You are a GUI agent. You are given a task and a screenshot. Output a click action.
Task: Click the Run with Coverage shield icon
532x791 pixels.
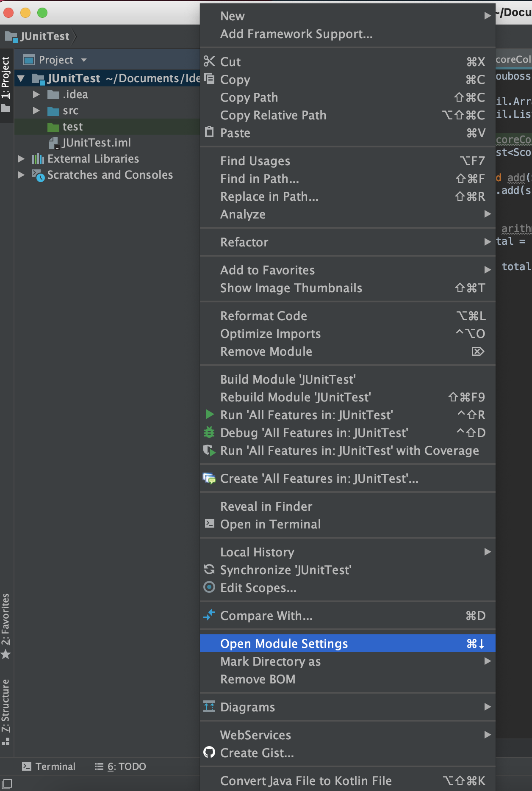tap(209, 450)
